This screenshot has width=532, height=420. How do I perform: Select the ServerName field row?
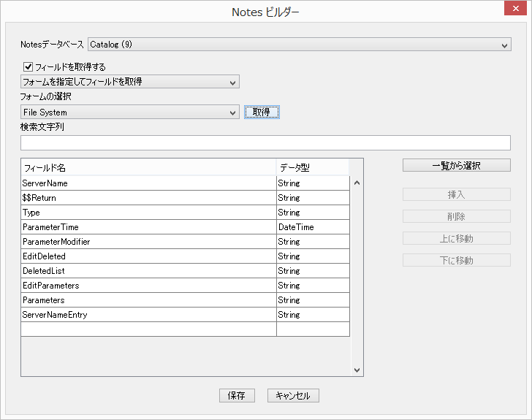pos(148,183)
